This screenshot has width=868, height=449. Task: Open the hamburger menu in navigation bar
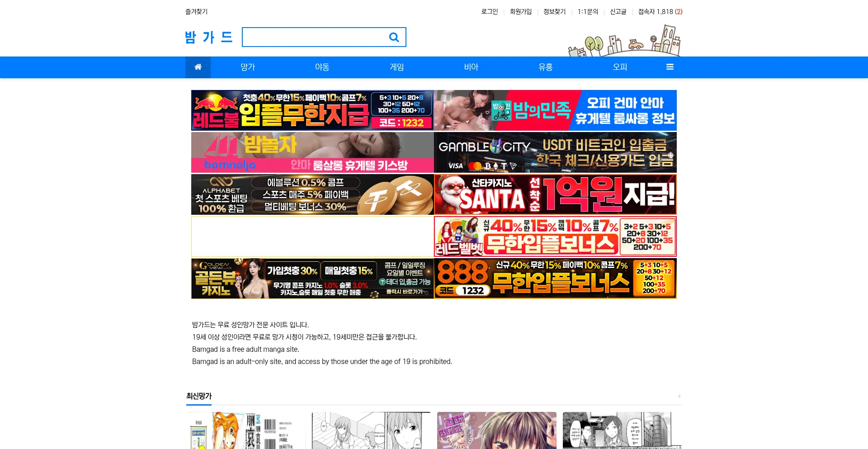[x=670, y=67]
